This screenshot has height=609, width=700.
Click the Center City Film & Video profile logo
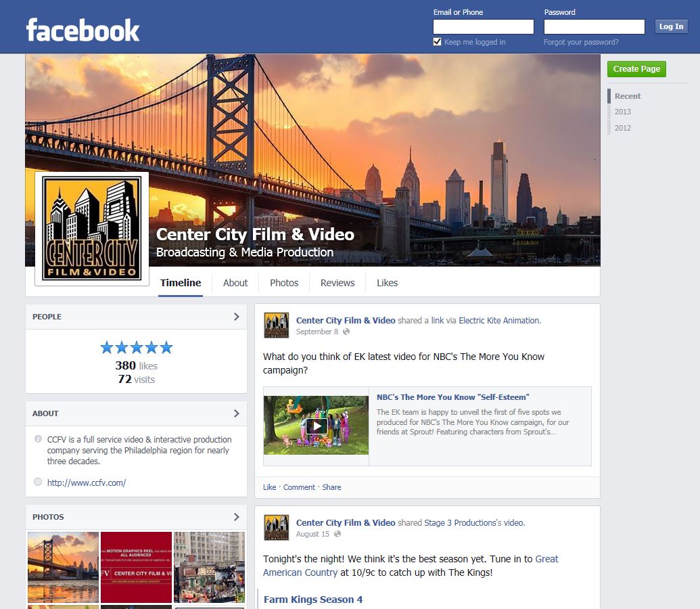click(x=92, y=228)
